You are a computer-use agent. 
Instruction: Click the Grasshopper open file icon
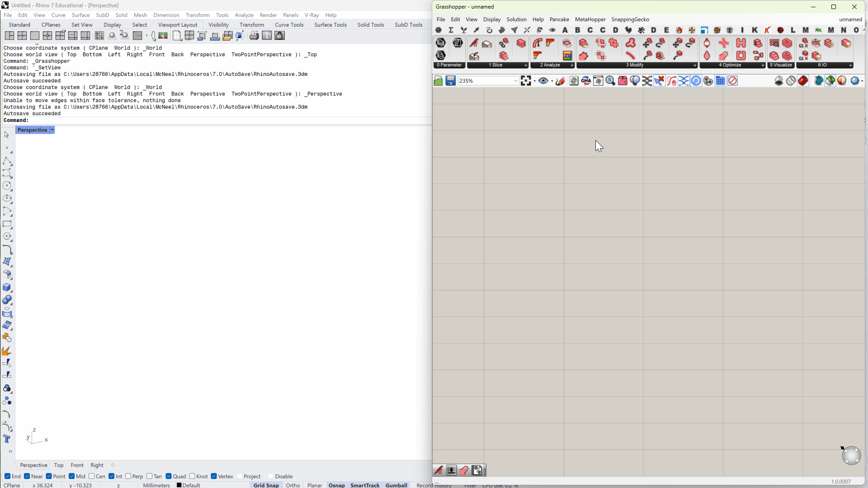point(438,81)
